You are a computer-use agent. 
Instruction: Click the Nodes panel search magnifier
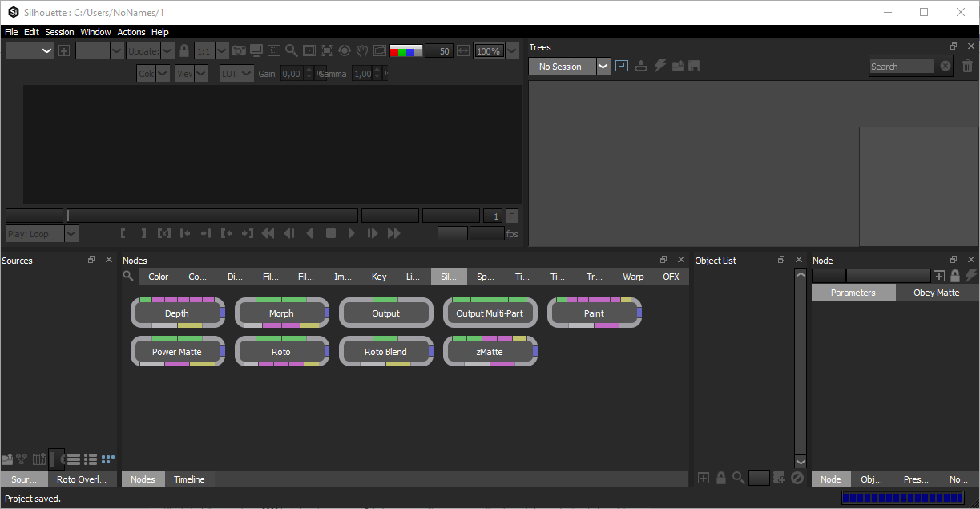(x=128, y=276)
